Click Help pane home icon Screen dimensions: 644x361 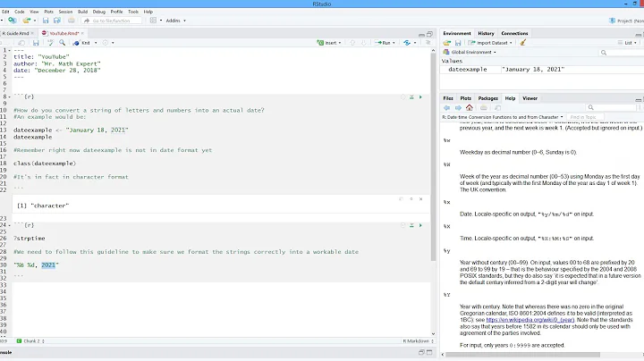click(470, 107)
